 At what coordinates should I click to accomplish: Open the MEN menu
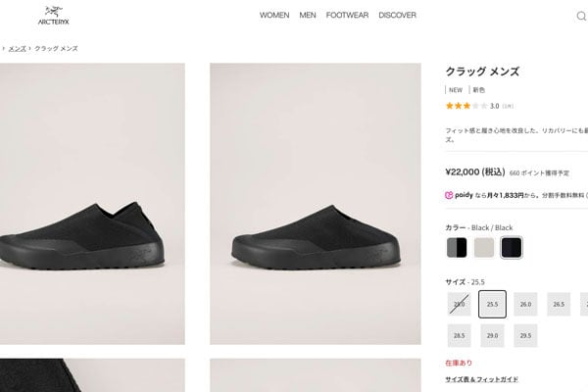[308, 16]
